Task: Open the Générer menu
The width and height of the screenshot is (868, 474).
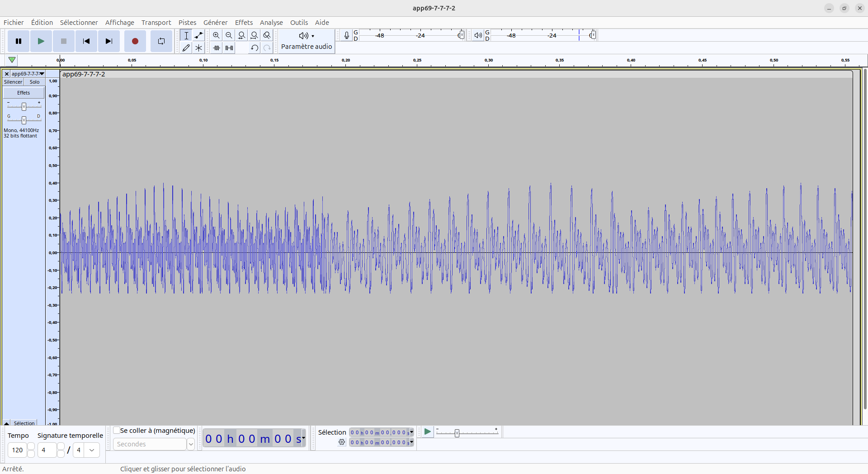Action: [x=215, y=23]
